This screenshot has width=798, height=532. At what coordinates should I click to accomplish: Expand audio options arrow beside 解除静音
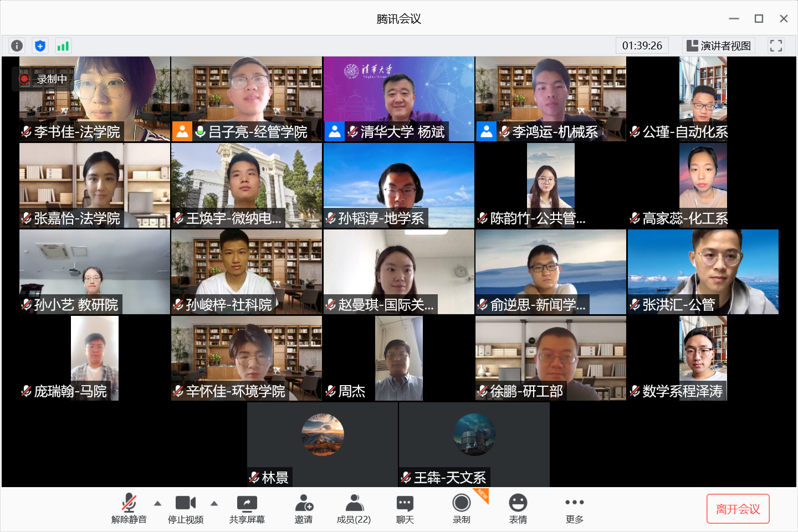click(158, 503)
